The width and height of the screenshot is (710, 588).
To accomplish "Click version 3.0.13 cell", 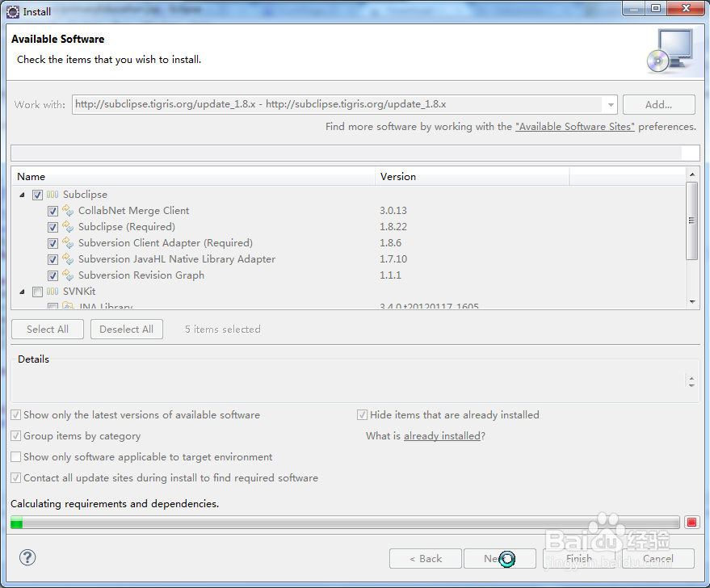I will [x=393, y=211].
